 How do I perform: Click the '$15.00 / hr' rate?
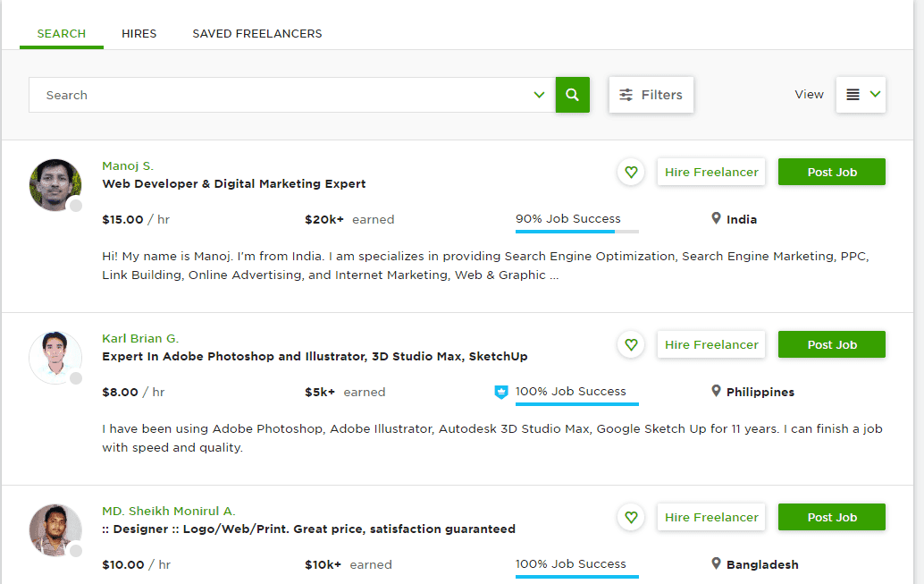pos(136,219)
